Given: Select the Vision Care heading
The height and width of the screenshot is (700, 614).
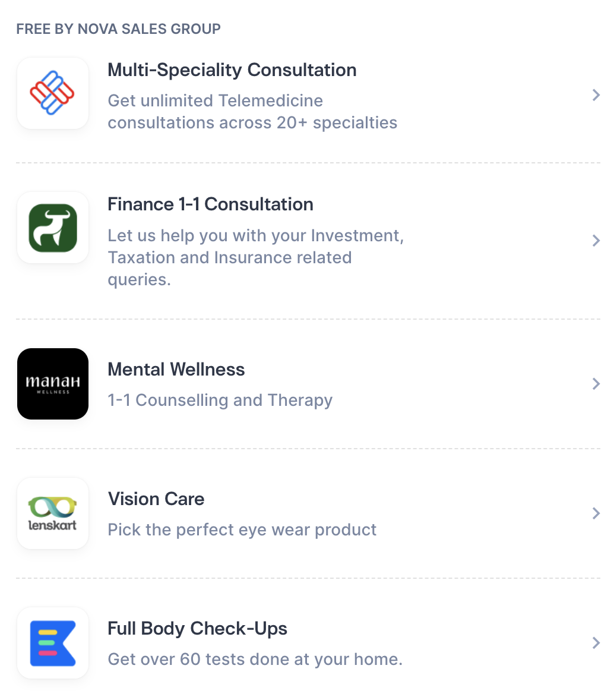Looking at the screenshot, I should coord(156,499).
